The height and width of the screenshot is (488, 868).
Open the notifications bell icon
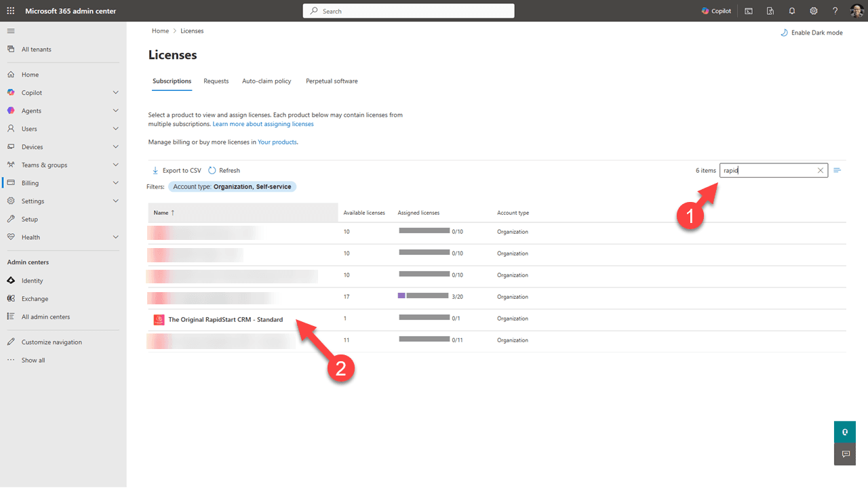click(791, 10)
